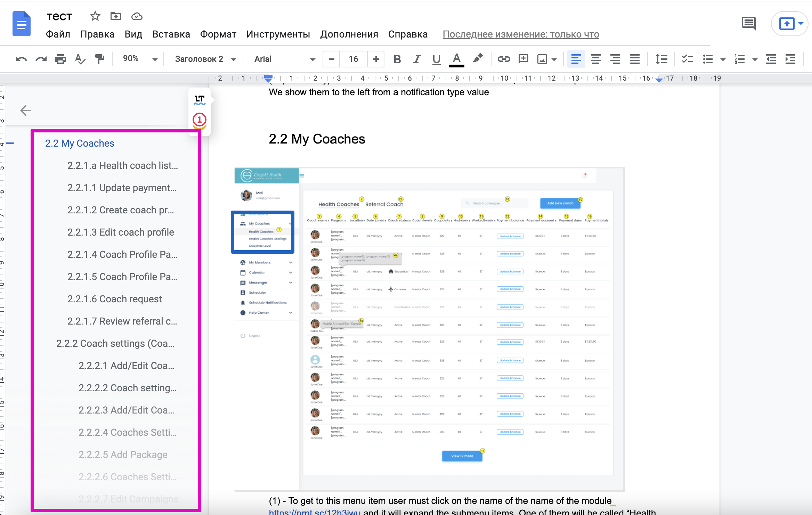Open the Правка menu
812x515 pixels.
[x=97, y=34]
